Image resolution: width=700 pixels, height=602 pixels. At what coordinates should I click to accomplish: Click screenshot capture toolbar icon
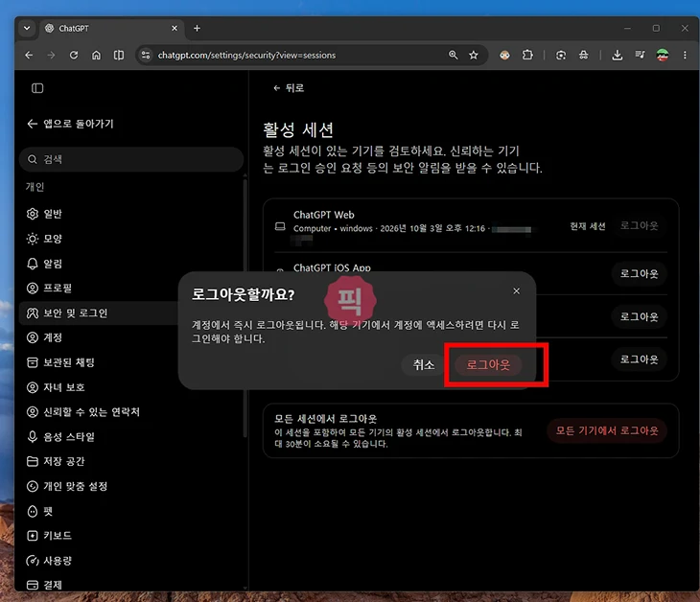[x=561, y=56]
